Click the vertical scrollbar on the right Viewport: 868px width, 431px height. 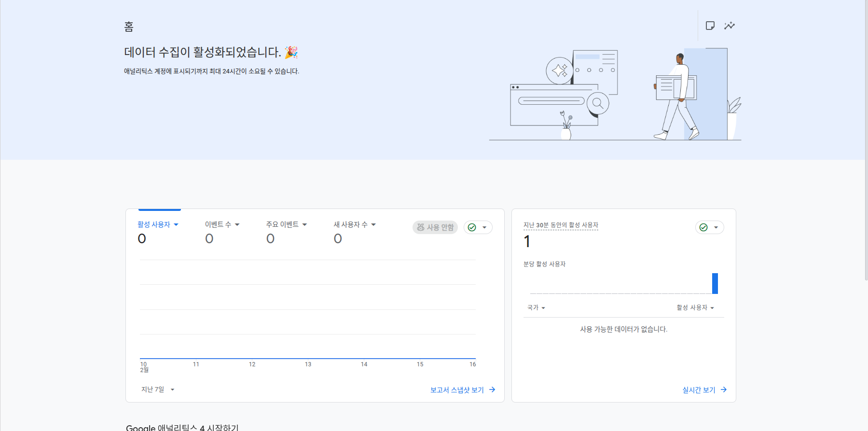coord(866,140)
